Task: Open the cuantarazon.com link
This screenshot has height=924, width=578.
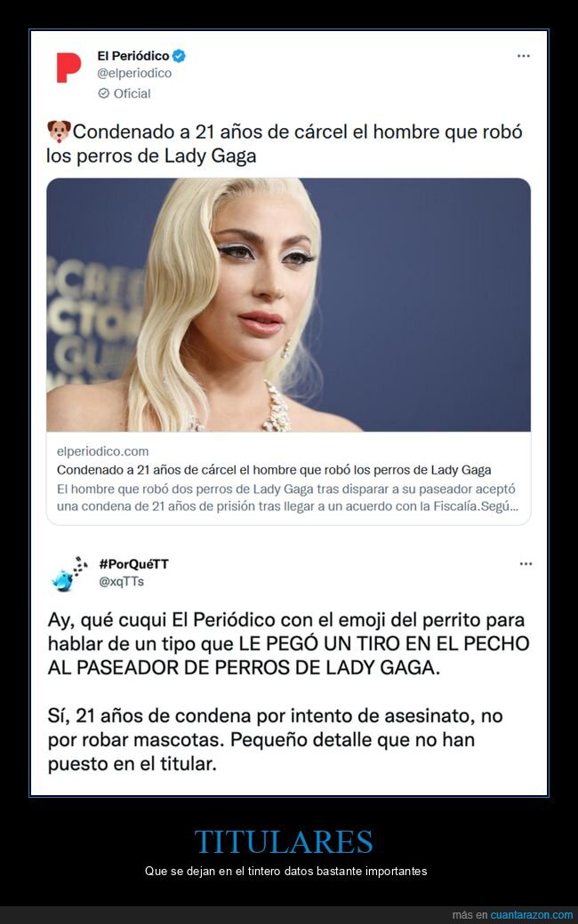Action: click(532, 915)
